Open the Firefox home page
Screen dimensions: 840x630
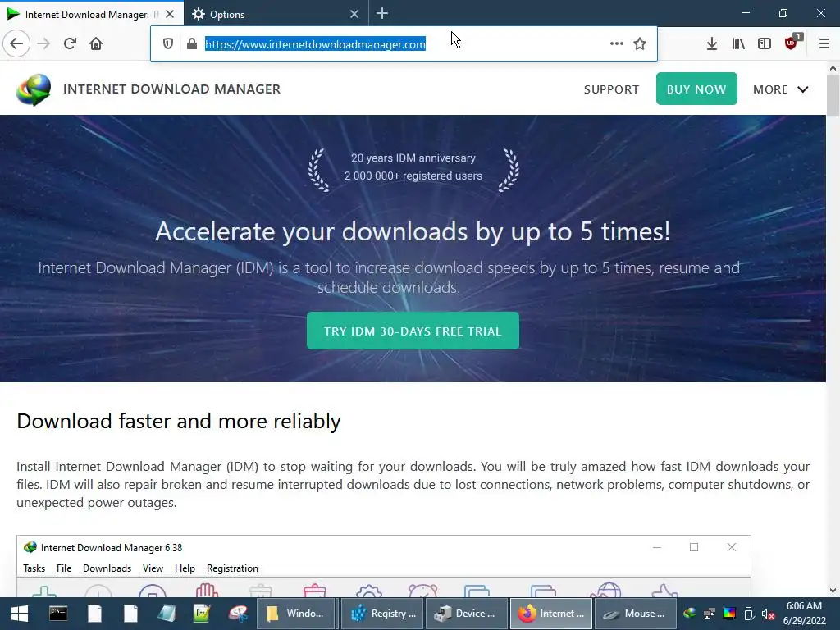(96, 43)
